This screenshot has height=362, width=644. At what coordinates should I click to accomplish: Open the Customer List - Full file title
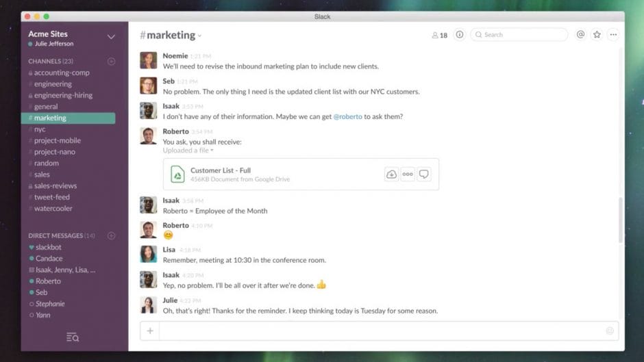pos(221,170)
